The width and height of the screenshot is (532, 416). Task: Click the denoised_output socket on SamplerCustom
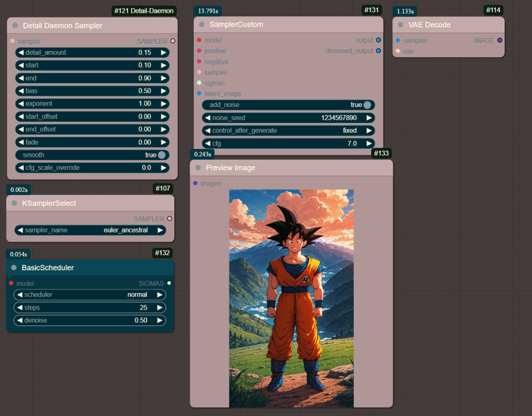pos(378,51)
